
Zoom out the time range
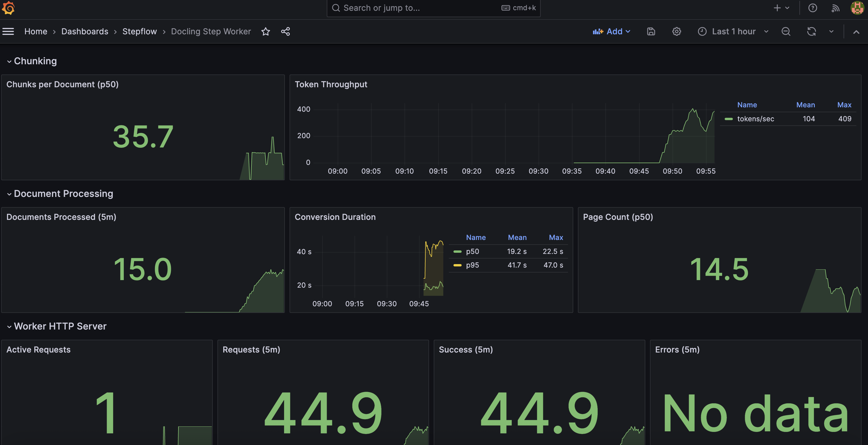point(786,31)
